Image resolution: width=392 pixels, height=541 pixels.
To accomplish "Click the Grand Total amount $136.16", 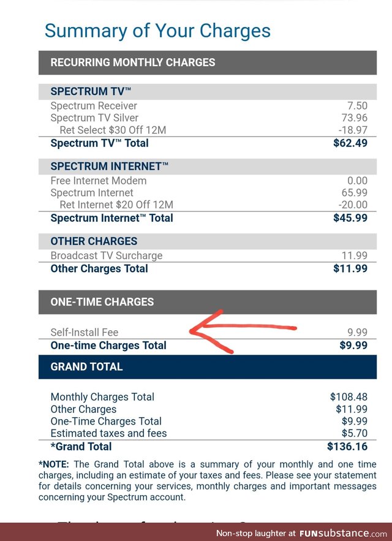I will pos(347,447).
